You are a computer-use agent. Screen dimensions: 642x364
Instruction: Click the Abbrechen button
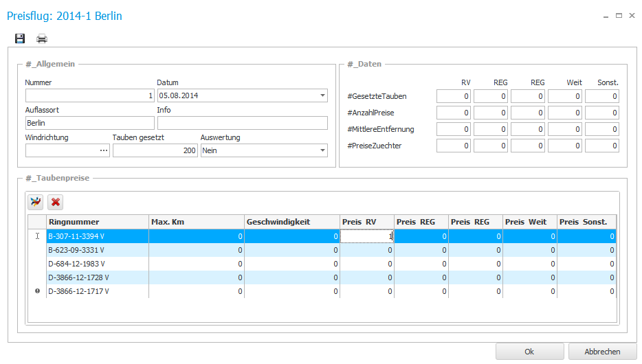click(602, 351)
